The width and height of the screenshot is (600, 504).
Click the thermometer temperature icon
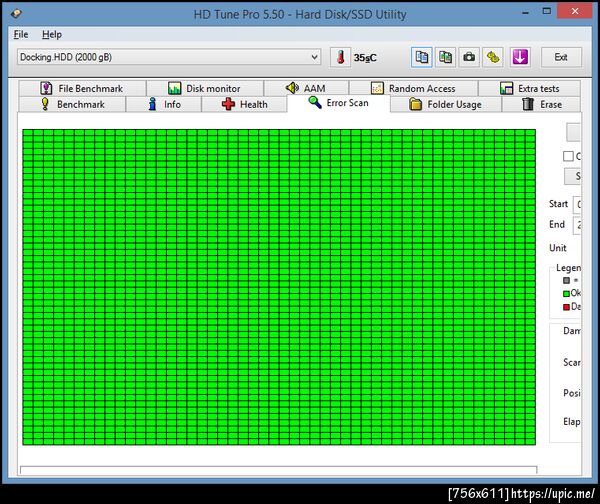(341, 57)
